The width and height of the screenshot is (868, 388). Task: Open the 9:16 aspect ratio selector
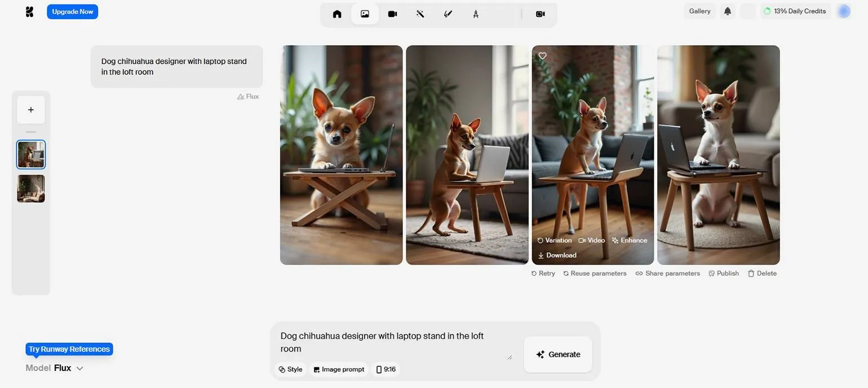click(386, 369)
